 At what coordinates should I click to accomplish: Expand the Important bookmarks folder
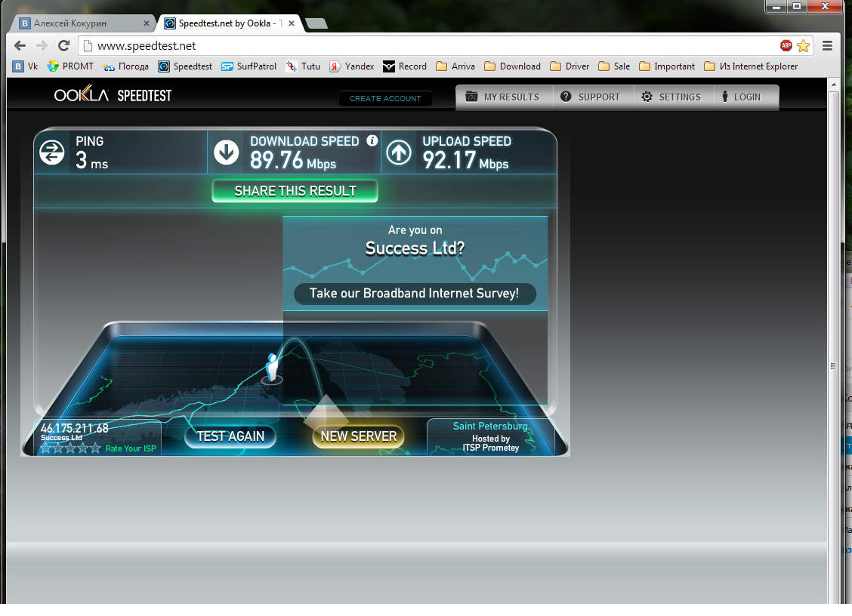[667, 66]
